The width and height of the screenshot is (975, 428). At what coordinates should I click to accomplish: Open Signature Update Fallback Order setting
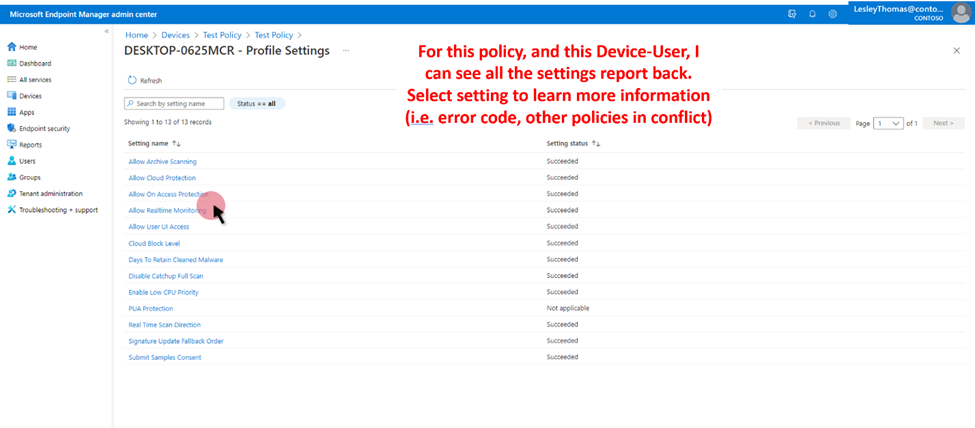click(x=176, y=341)
